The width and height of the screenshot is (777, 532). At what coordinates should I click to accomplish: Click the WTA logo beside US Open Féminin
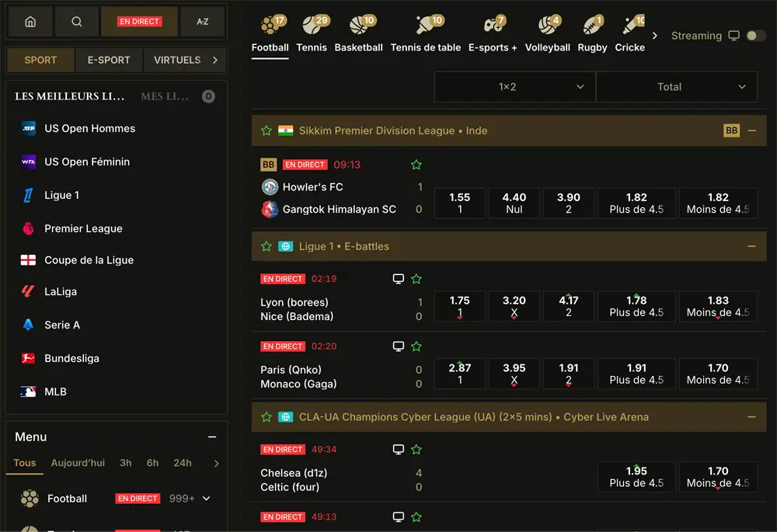click(29, 162)
